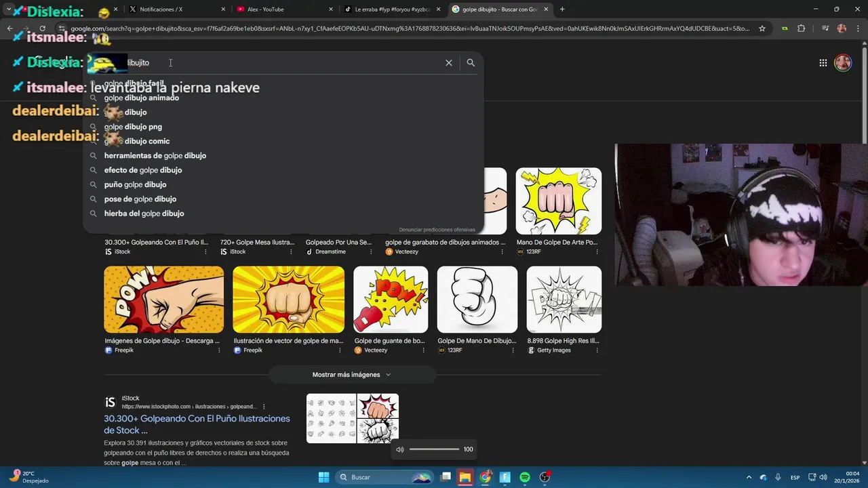Image resolution: width=868 pixels, height=488 pixels.
Task: Open the Windows Start menu
Action: [x=323, y=477]
